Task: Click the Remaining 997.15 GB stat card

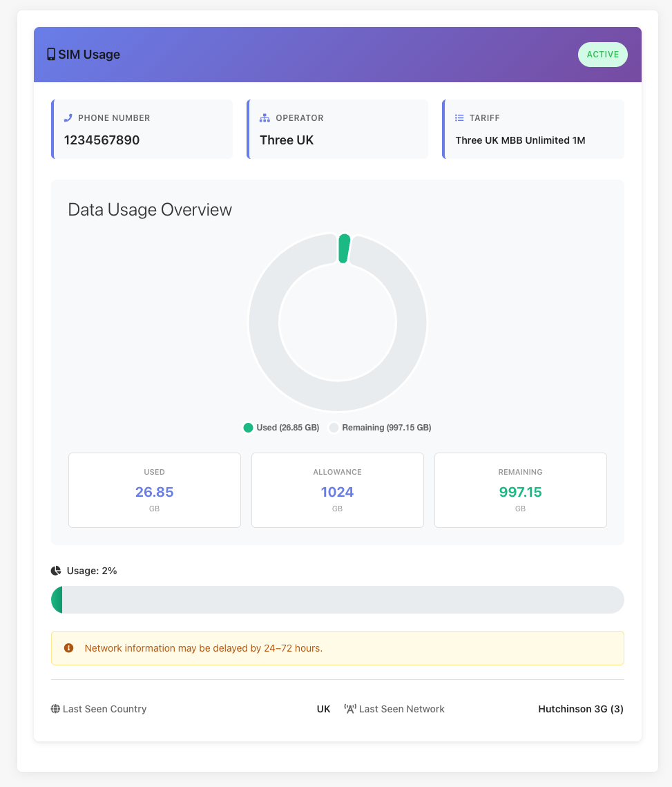Action: (521, 491)
